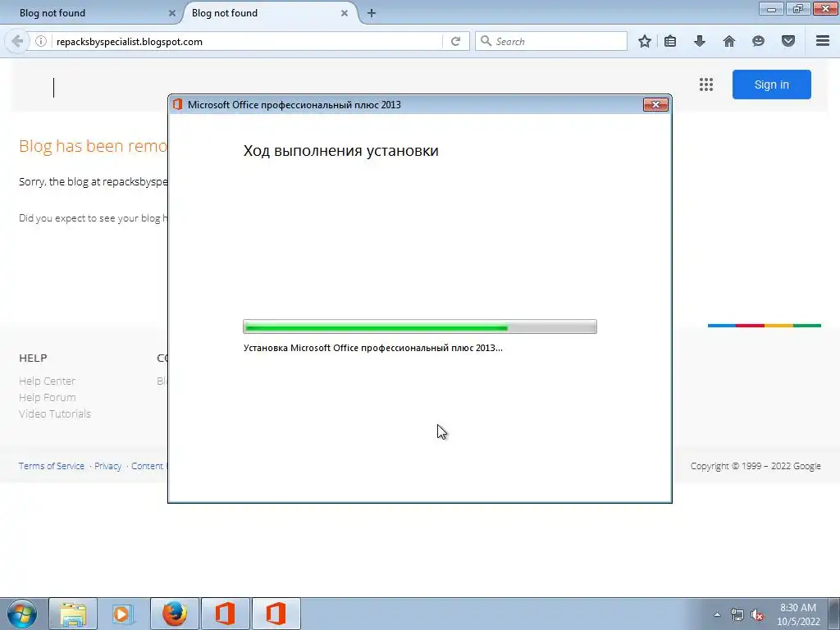Open Help Center link
This screenshot has height=630, width=840.
pyautogui.click(x=47, y=381)
